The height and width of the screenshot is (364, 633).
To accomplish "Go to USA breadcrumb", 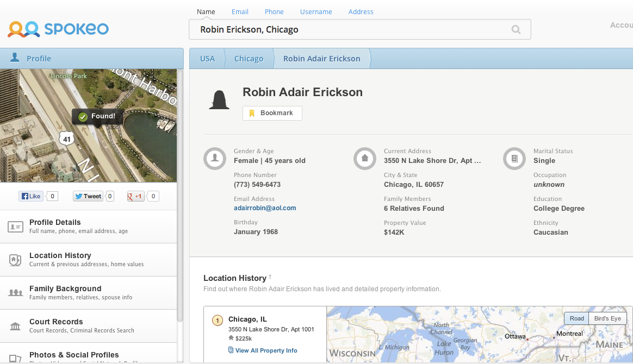I will click(207, 59).
